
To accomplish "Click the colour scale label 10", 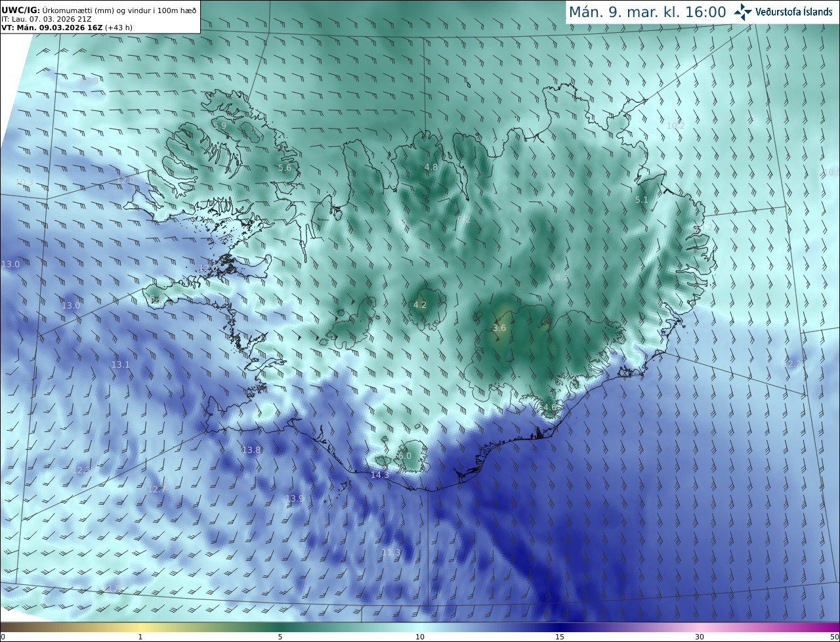I will click(x=420, y=637).
